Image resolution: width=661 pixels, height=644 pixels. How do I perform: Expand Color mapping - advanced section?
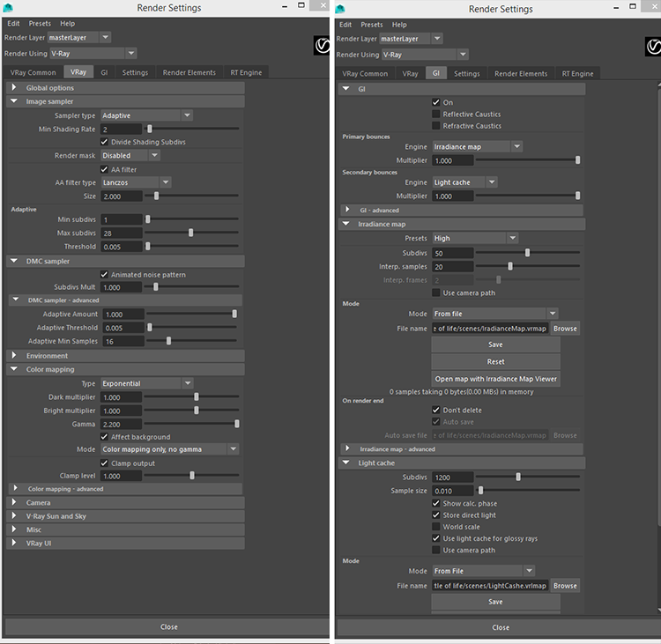126,489
